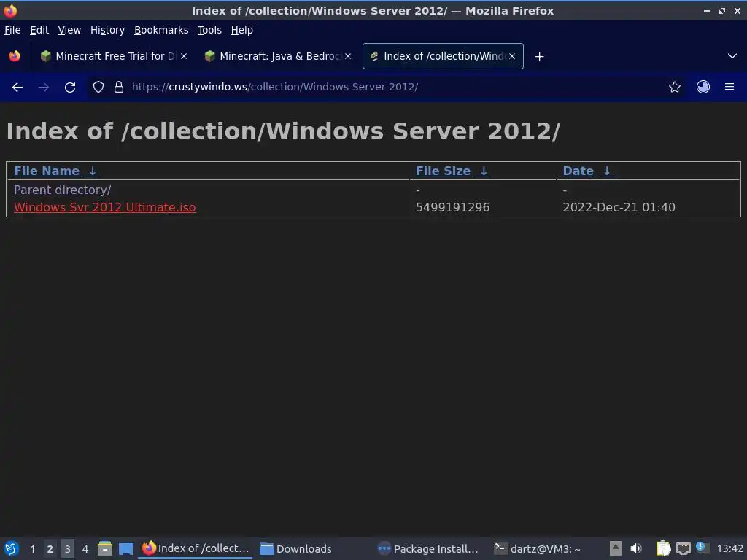The height and width of the screenshot is (560, 747).
Task: Click the date 2022-Dec-21 01:40
Action: coord(619,208)
